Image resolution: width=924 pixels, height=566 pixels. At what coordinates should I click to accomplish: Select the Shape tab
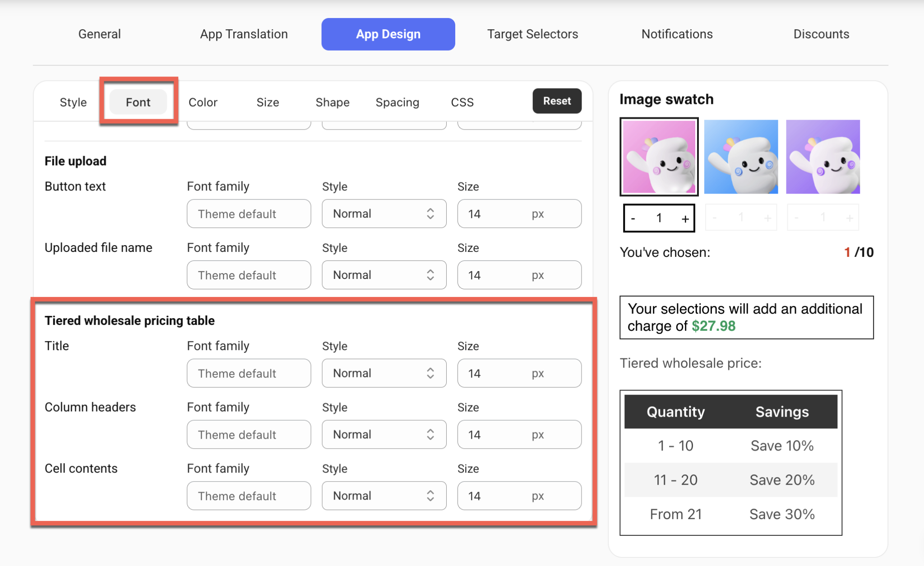332,102
